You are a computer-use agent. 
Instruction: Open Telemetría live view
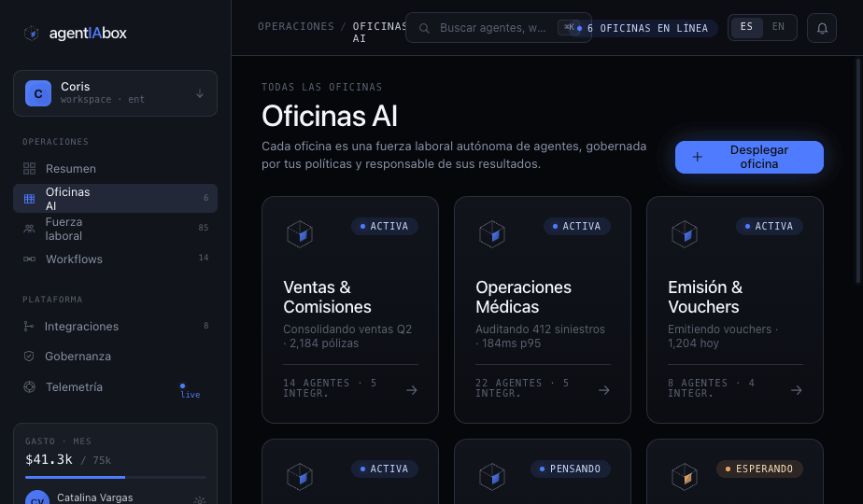(115, 386)
